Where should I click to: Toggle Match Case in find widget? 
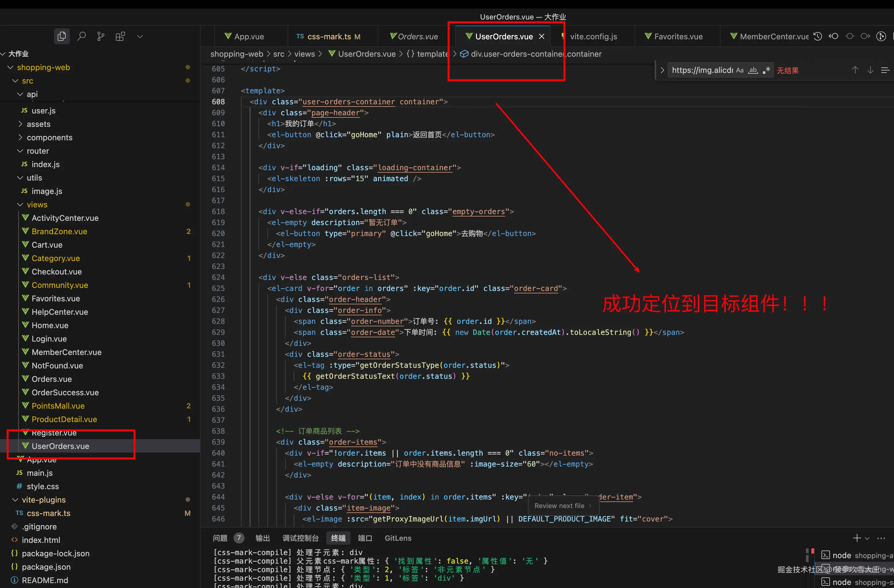coord(740,70)
